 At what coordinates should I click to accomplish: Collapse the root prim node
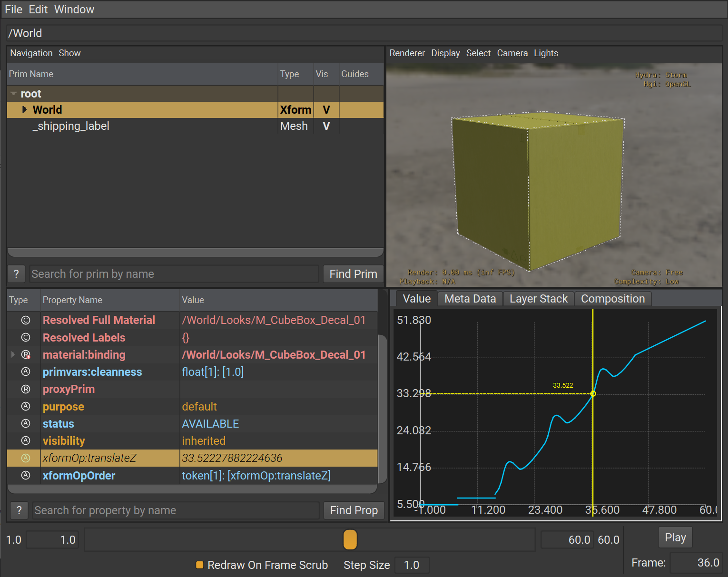[14, 94]
